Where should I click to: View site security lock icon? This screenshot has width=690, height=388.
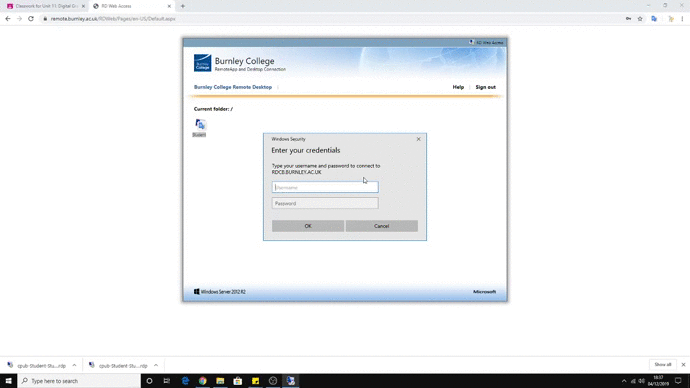[x=45, y=19]
